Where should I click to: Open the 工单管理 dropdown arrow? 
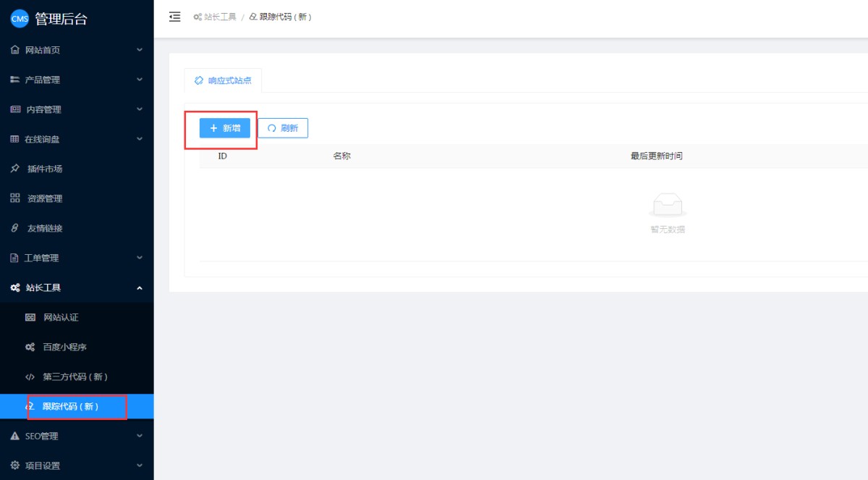click(140, 258)
